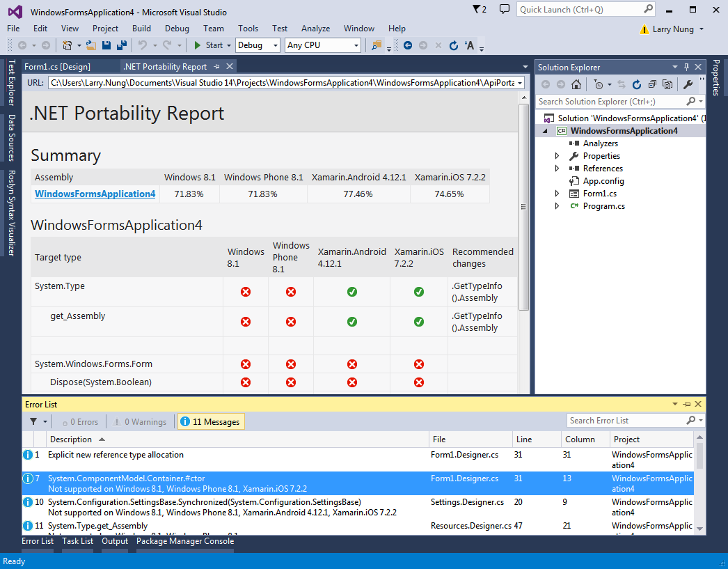
Task: Open the Larry Nung account dropdown
Action: coord(701,29)
